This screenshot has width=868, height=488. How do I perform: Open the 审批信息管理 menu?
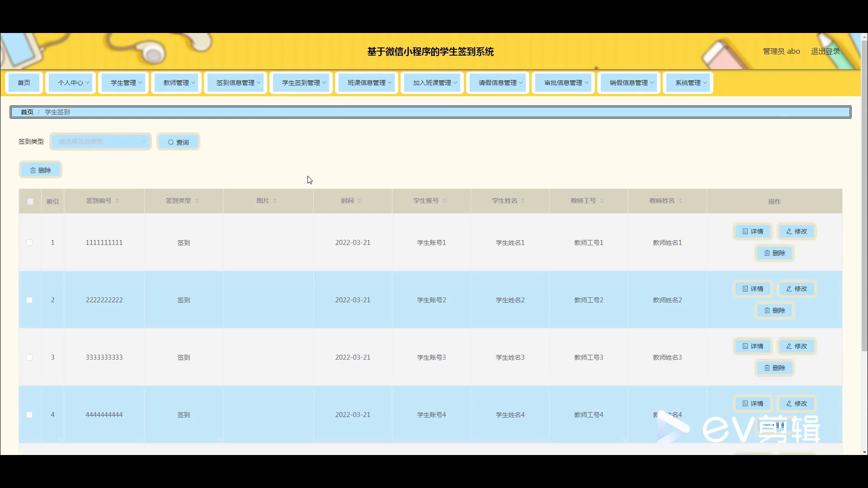(563, 83)
